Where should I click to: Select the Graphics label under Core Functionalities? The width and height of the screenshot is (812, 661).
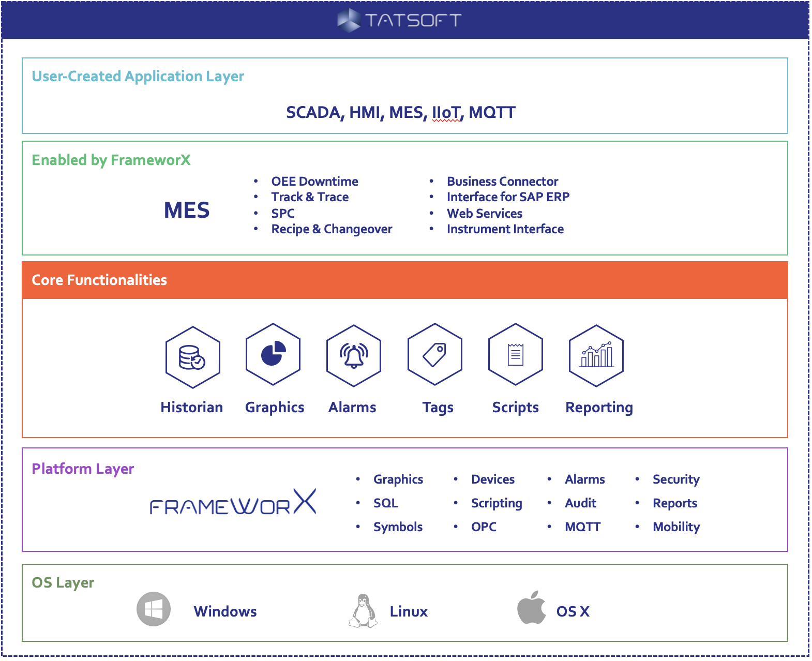275,408
